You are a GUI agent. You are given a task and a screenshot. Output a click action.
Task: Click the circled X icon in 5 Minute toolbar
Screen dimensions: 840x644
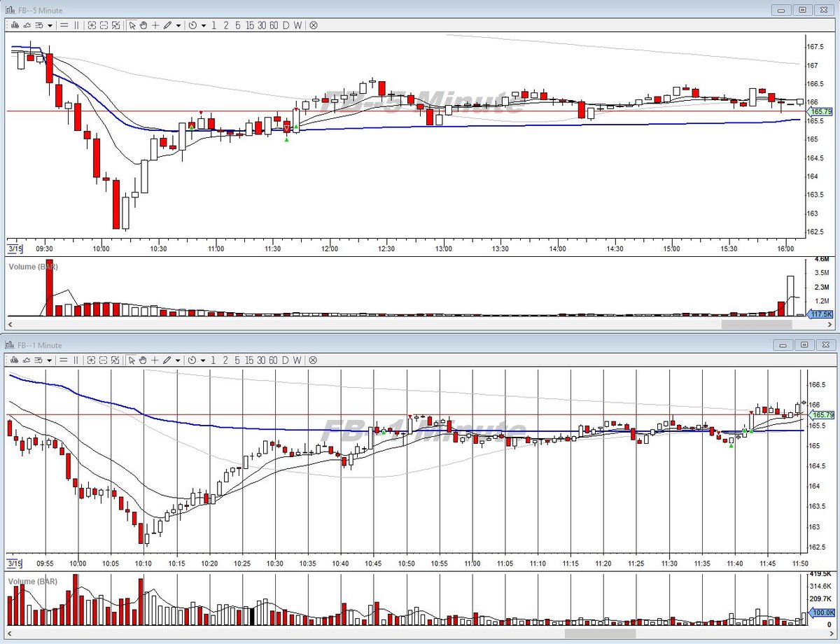pyautogui.click(x=313, y=25)
